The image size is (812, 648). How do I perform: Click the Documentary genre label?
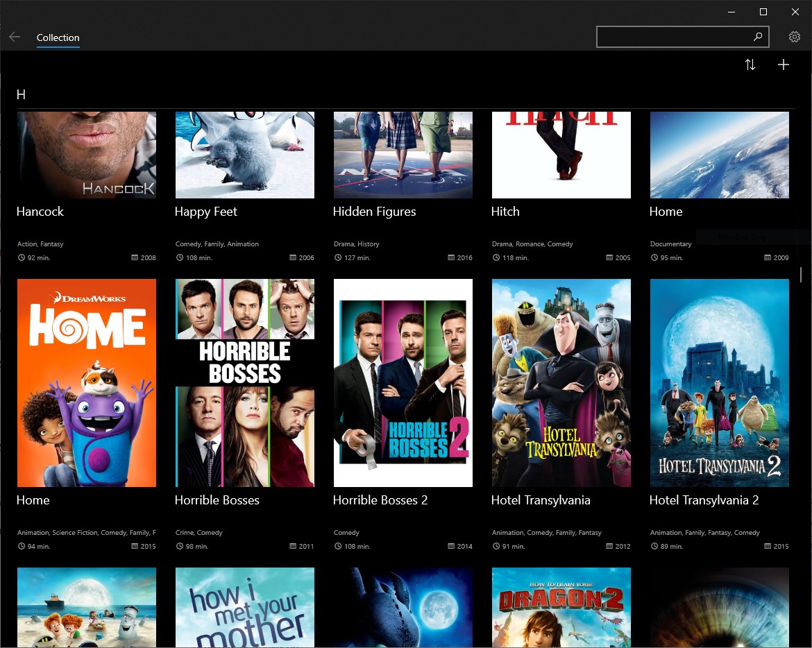tap(670, 244)
